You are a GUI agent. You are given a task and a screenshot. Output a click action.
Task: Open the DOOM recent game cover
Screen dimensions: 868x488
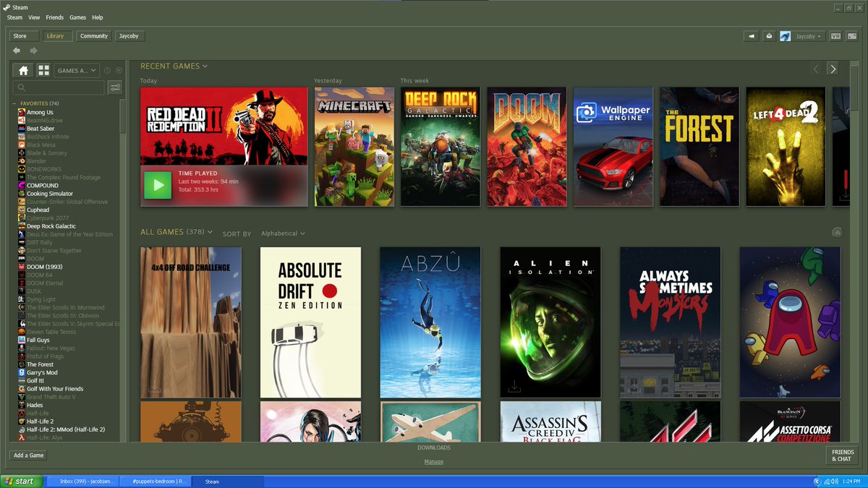point(527,147)
